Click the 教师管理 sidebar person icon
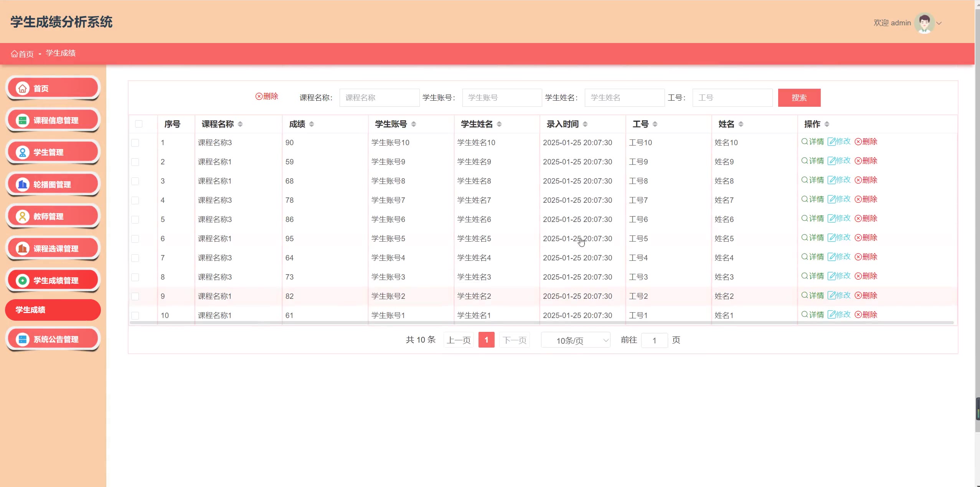Viewport: 980px width, 487px height. pos(23,217)
